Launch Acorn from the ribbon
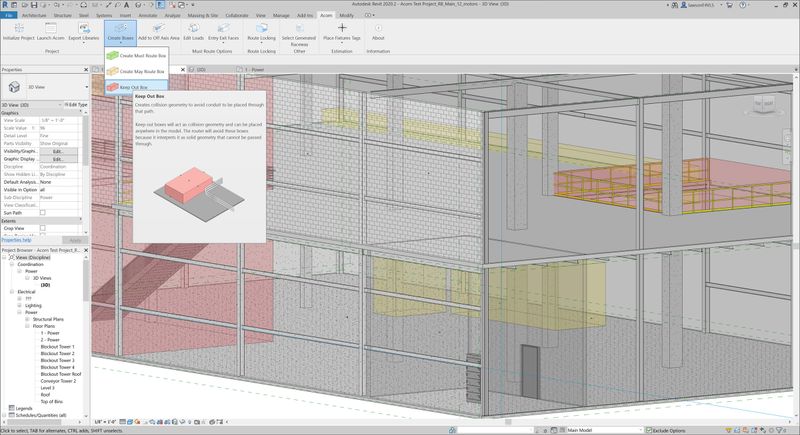 point(50,28)
